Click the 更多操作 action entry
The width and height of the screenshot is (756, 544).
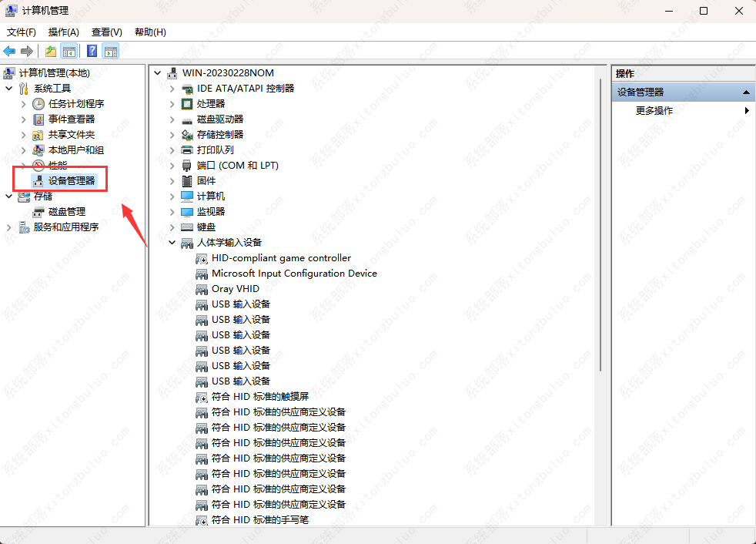tap(654, 110)
